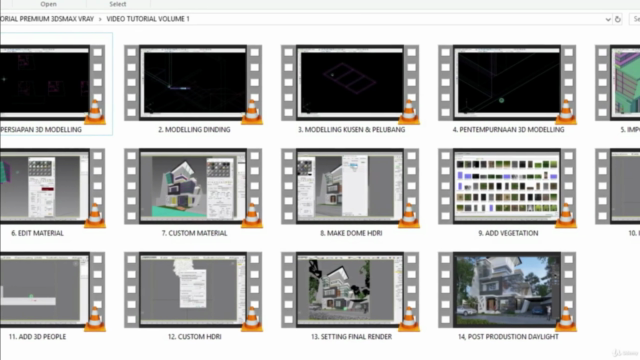640x360 pixels.
Task: Click the VLC cone on POST PRODUSTION DAYLIGHT thumbnail
Action: click(x=566, y=319)
